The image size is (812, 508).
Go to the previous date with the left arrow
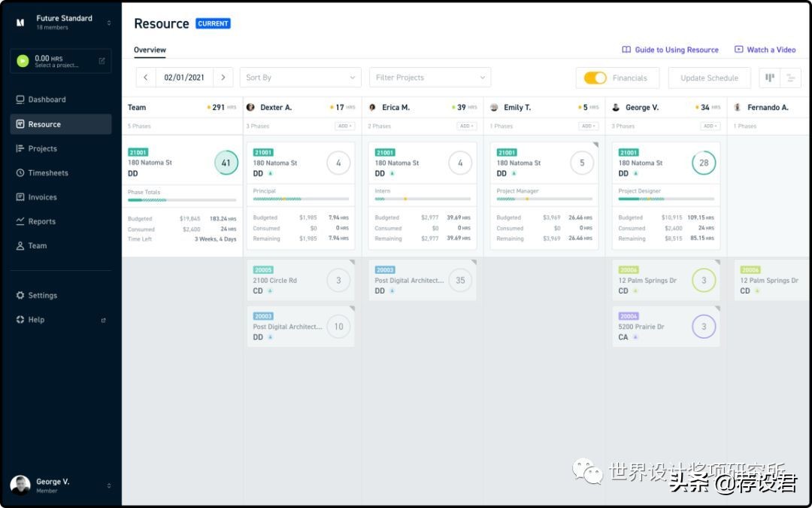pos(146,78)
